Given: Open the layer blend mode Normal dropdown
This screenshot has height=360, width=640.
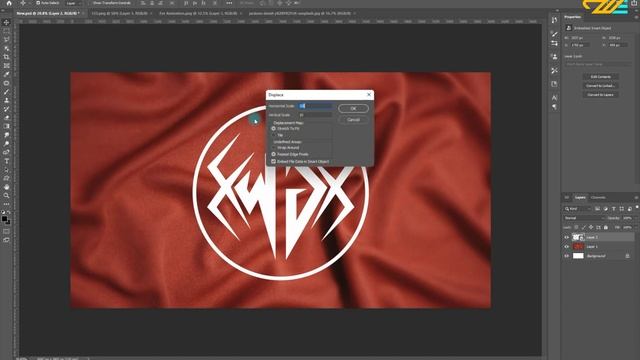Looking at the screenshot, I should [584, 218].
